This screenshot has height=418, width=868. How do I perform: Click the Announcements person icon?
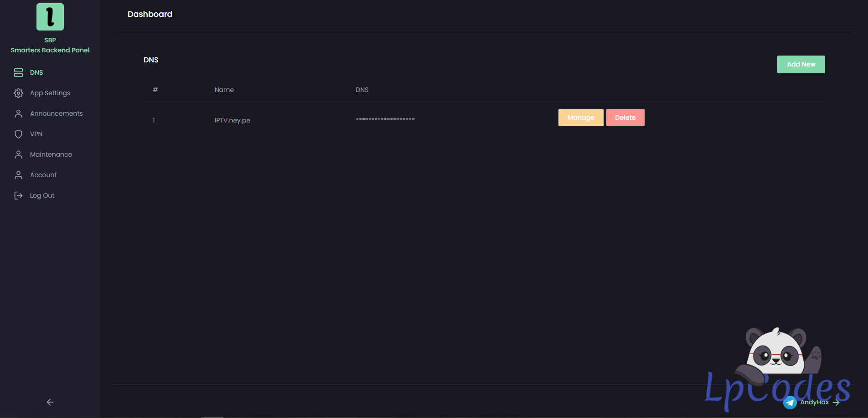click(x=18, y=113)
